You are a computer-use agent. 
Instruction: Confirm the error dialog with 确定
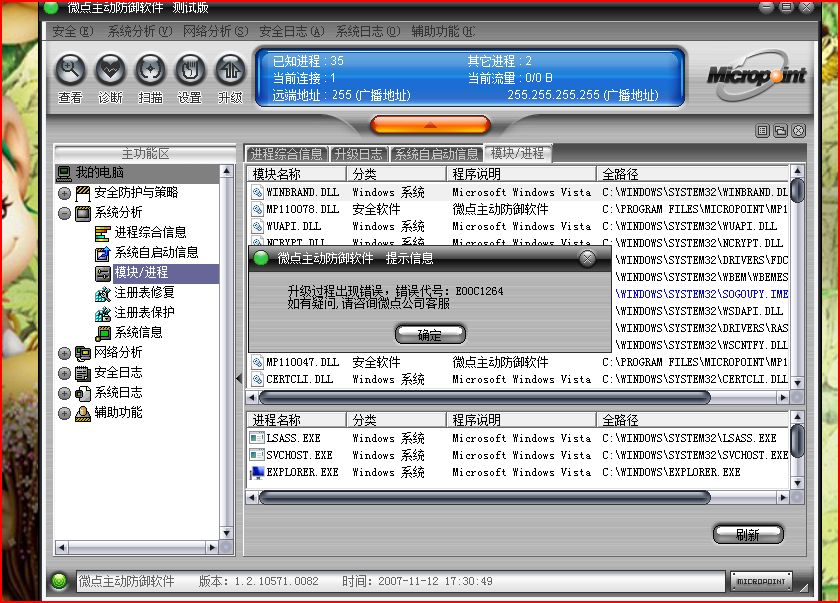(430, 335)
